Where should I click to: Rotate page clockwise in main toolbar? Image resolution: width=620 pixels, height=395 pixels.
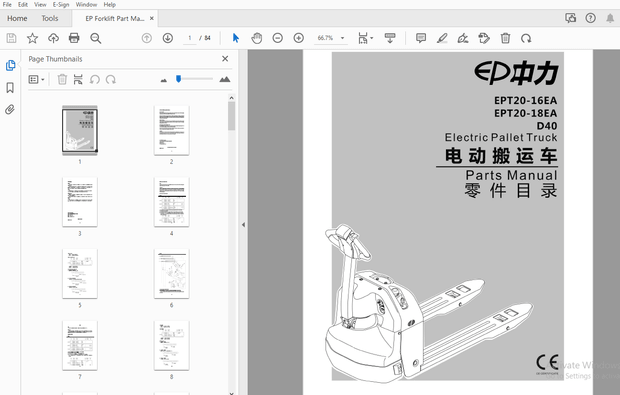click(526, 38)
